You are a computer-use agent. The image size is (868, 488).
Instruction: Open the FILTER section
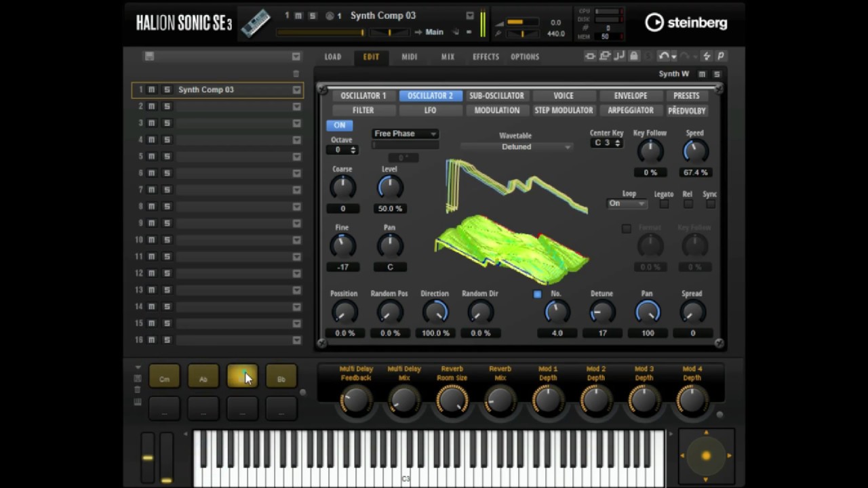tap(363, 110)
